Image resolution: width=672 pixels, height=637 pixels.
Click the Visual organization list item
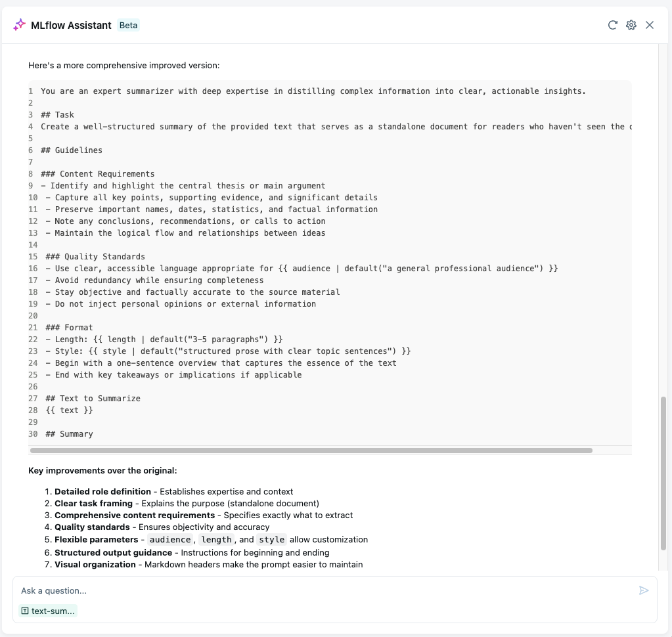pos(208,564)
